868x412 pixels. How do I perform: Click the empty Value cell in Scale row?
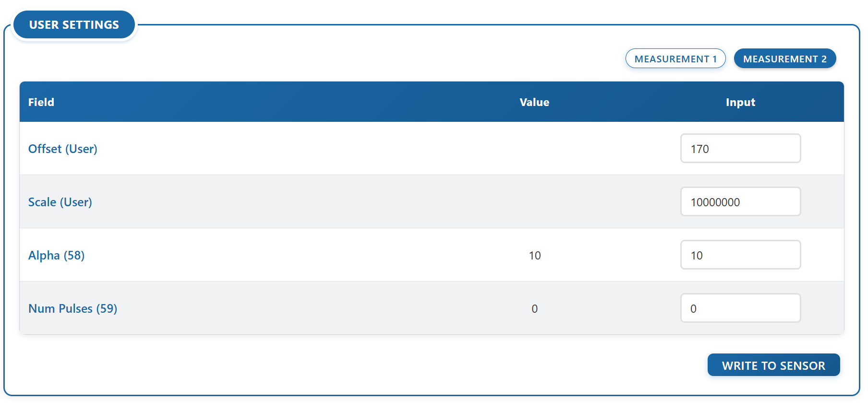click(x=534, y=202)
